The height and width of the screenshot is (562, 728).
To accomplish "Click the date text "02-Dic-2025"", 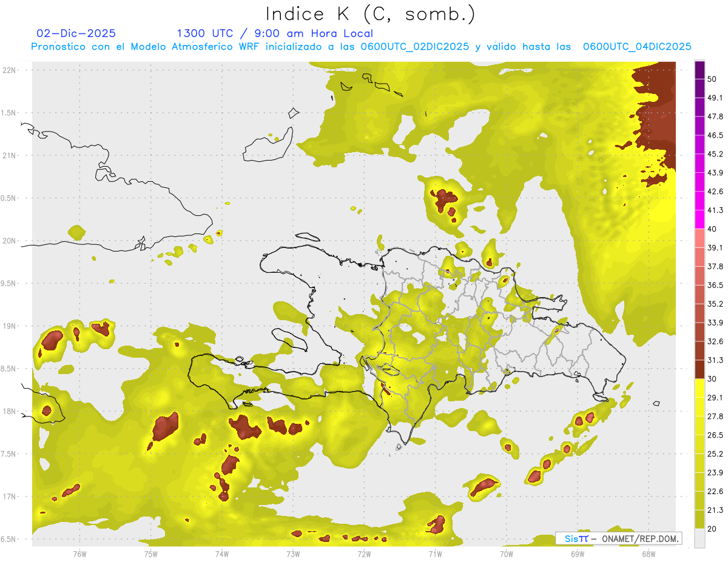I will tap(76, 33).
